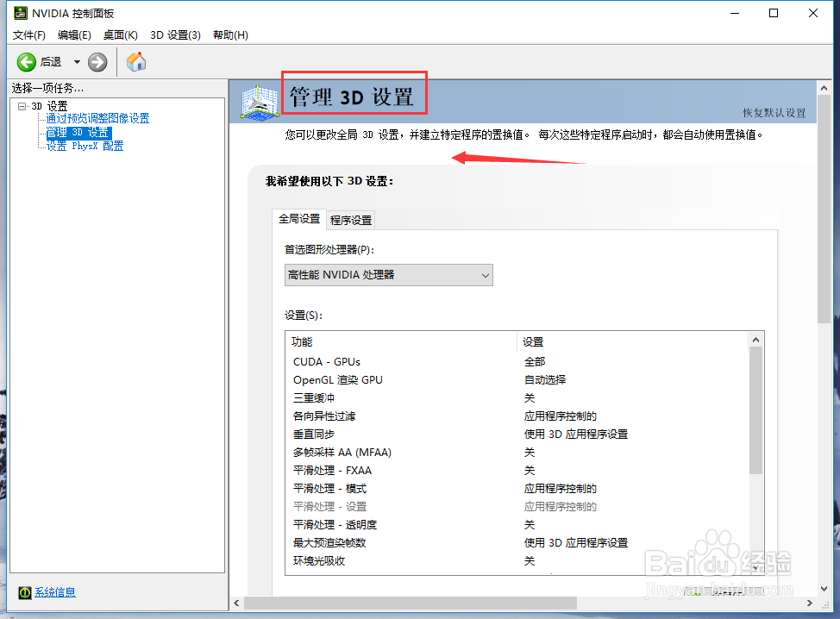Click the horizontal scrollbar thumb
Image resolution: width=840 pixels, height=619 pixels.
(411, 603)
